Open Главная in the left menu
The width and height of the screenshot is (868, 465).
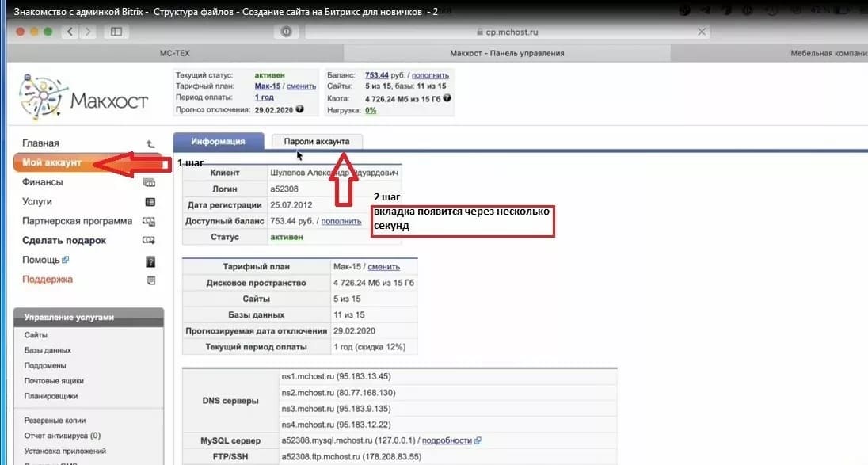(x=40, y=143)
